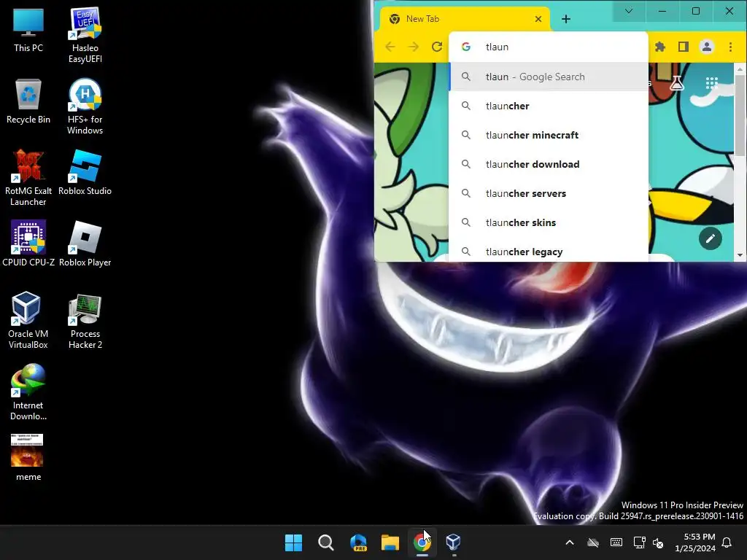Click Chrome's back arrow
The width and height of the screenshot is (747, 560).
(x=390, y=47)
